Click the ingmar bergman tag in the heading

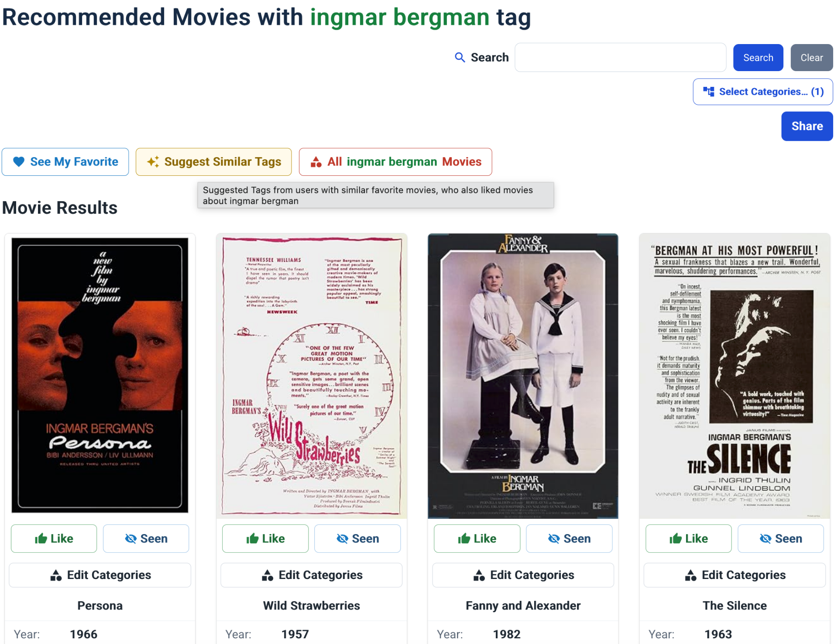click(400, 18)
